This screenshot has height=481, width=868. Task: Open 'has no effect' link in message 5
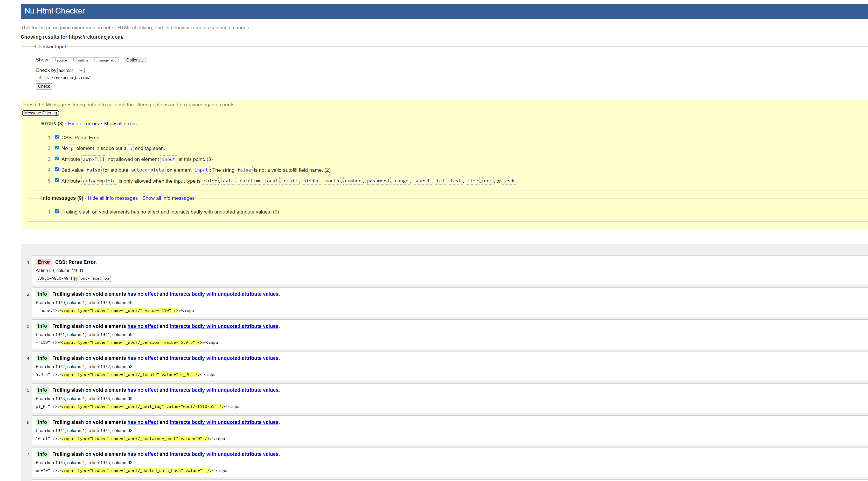[x=143, y=390]
